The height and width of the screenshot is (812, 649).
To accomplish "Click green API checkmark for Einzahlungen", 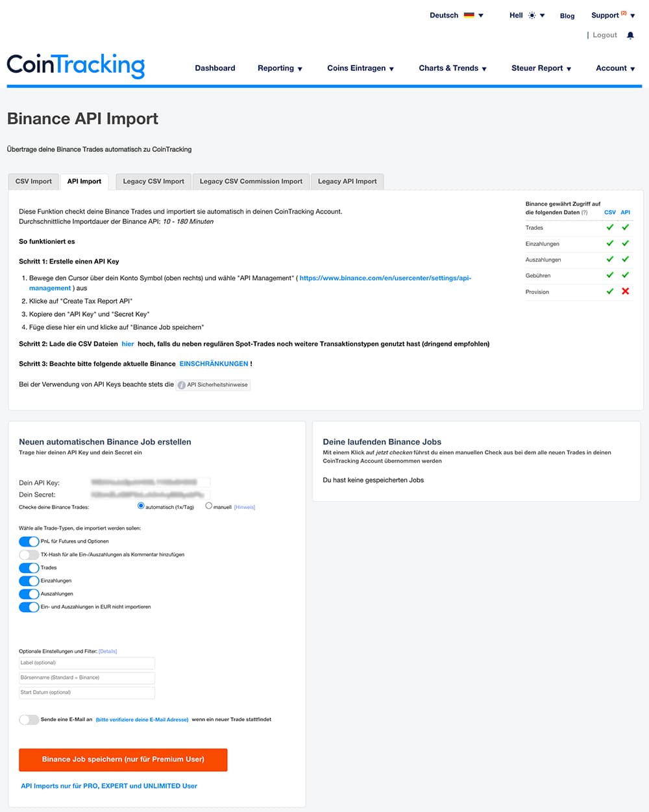I will click(x=626, y=243).
